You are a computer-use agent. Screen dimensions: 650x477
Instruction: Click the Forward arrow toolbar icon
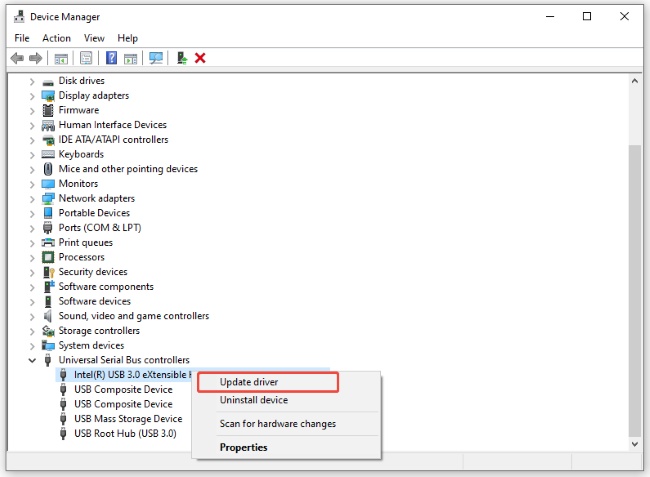[36, 58]
